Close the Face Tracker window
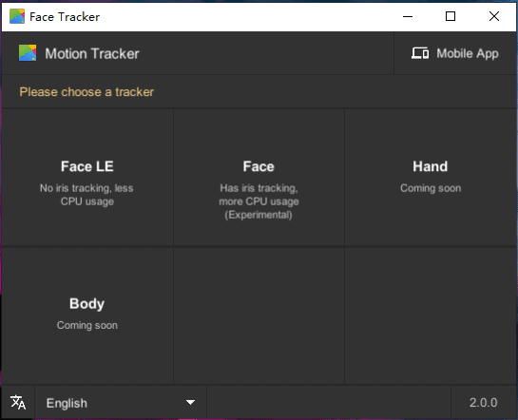The image size is (518, 420). [494, 16]
